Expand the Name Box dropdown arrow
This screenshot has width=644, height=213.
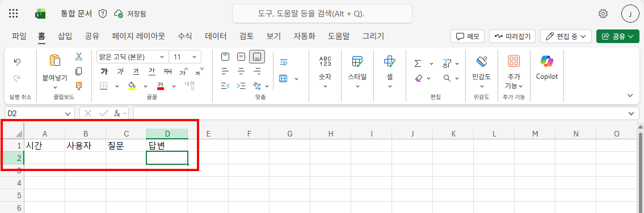[68, 114]
